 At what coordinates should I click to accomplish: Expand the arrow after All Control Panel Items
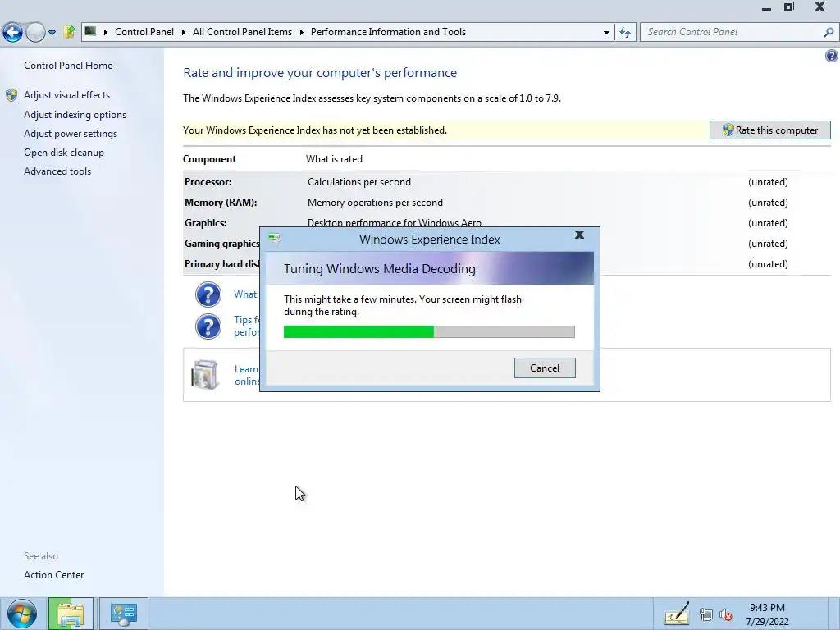[302, 32]
